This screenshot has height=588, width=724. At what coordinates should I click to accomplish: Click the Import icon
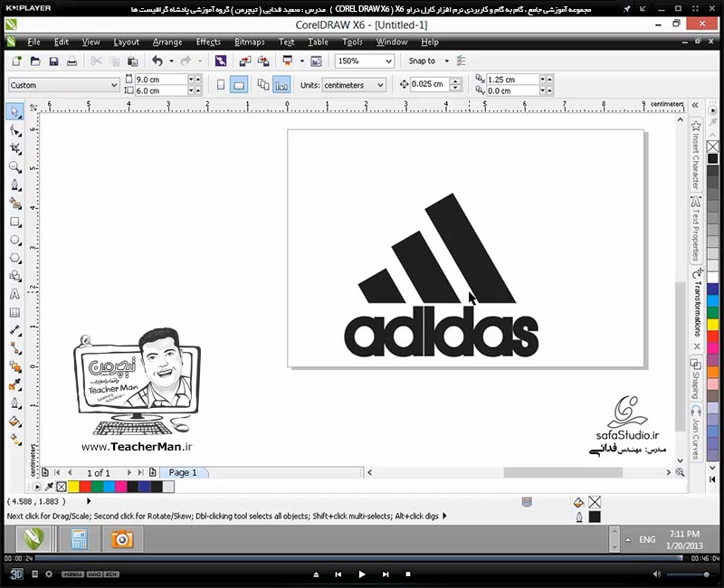(x=245, y=61)
